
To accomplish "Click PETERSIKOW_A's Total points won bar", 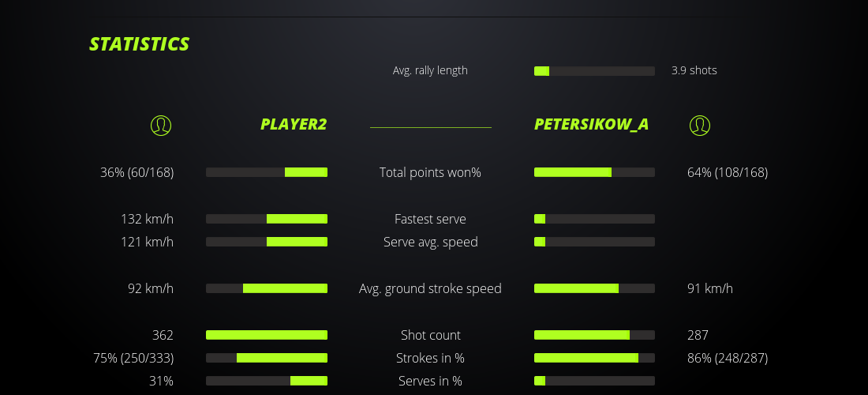I will pos(594,172).
